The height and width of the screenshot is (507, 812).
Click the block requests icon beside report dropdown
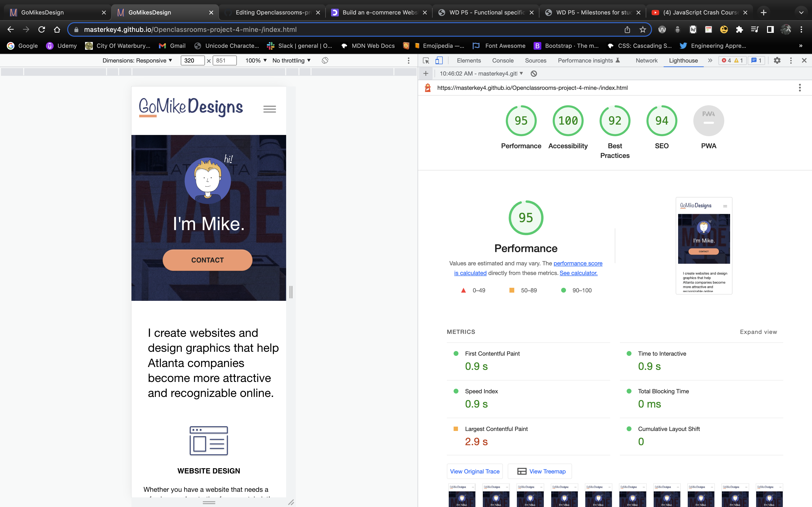point(534,73)
